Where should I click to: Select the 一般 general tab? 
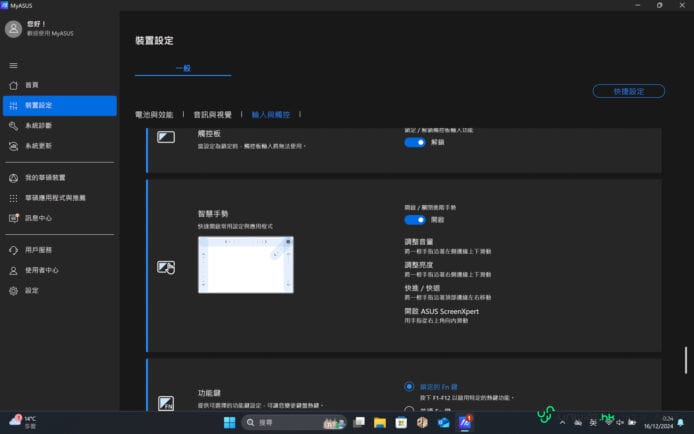pyautogui.click(x=182, y=68)
